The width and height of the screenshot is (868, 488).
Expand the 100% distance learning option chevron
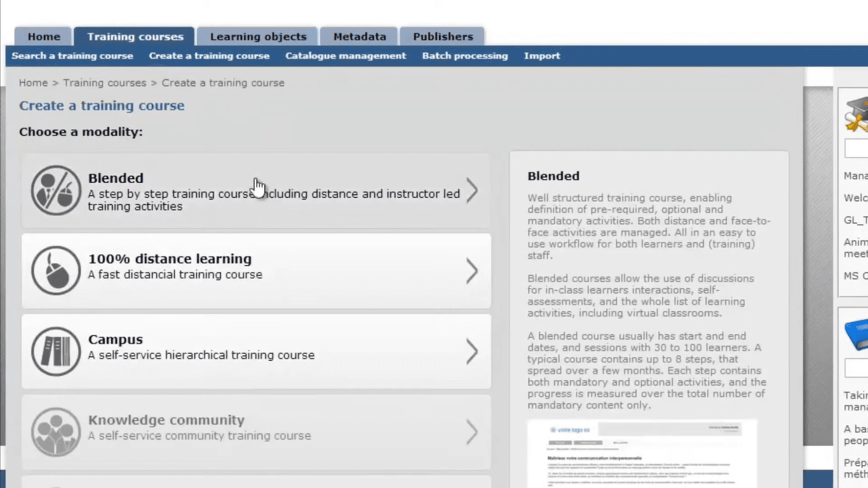pos(472,270)
